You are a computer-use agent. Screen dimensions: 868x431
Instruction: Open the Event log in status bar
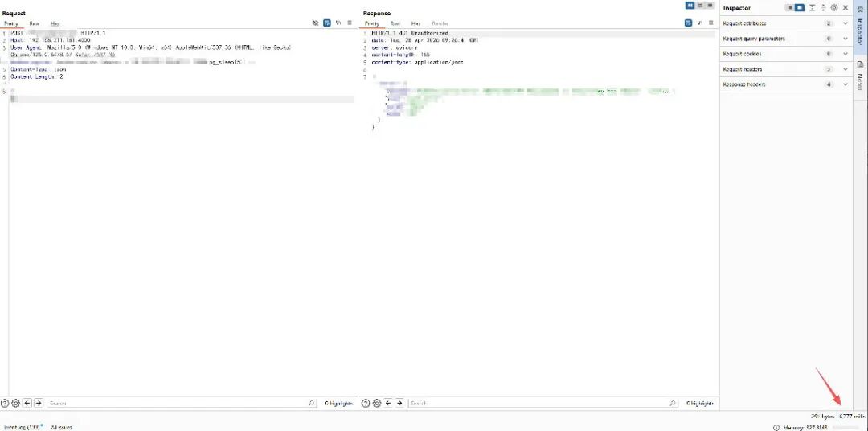pyautogui.click(x=23, y=427)
